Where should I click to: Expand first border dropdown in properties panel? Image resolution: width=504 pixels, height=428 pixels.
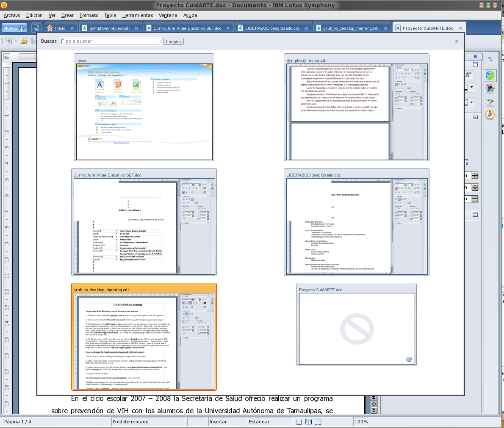pyautogui.click(x=471, y=87)
